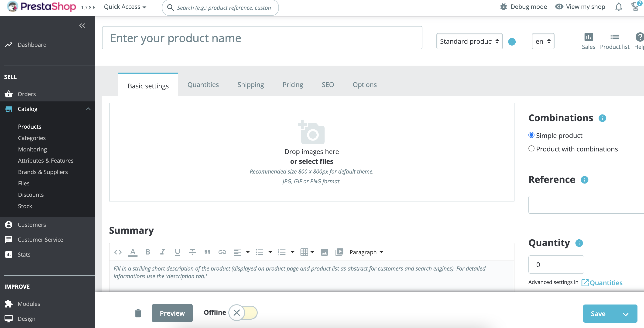
Task: Open the text color picker in the editor
Action: pos(133,252)
